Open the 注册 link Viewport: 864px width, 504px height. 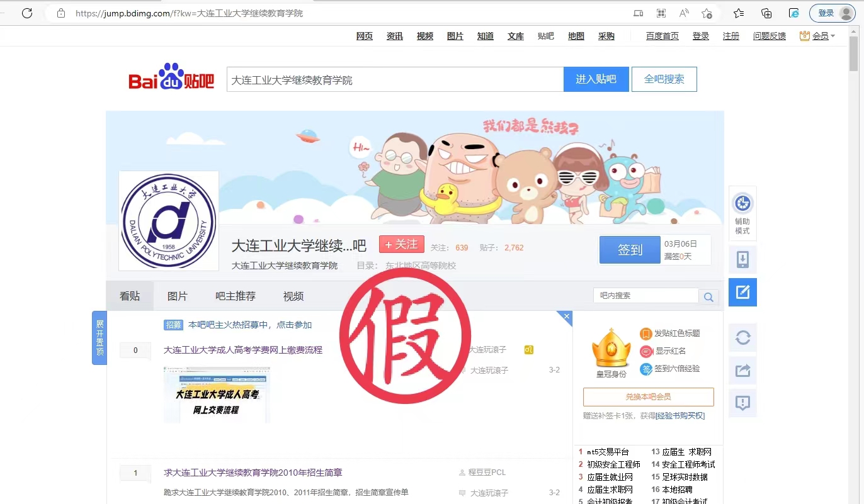coord(731,36)
